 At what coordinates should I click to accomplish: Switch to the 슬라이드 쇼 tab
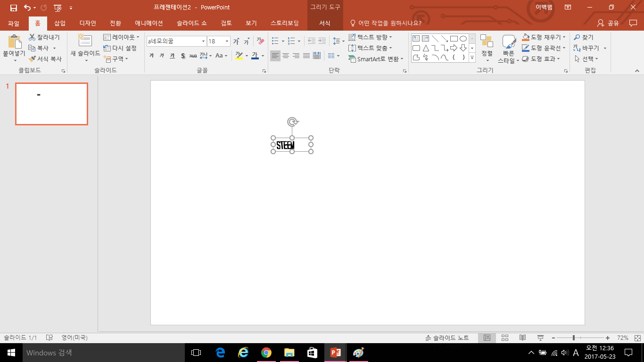point(192,23)
